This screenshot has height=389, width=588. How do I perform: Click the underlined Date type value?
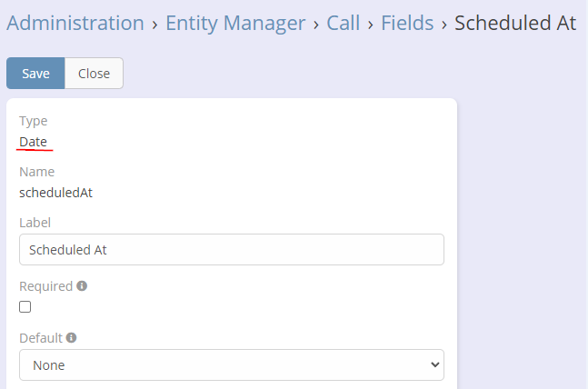(x=34, y=142)
